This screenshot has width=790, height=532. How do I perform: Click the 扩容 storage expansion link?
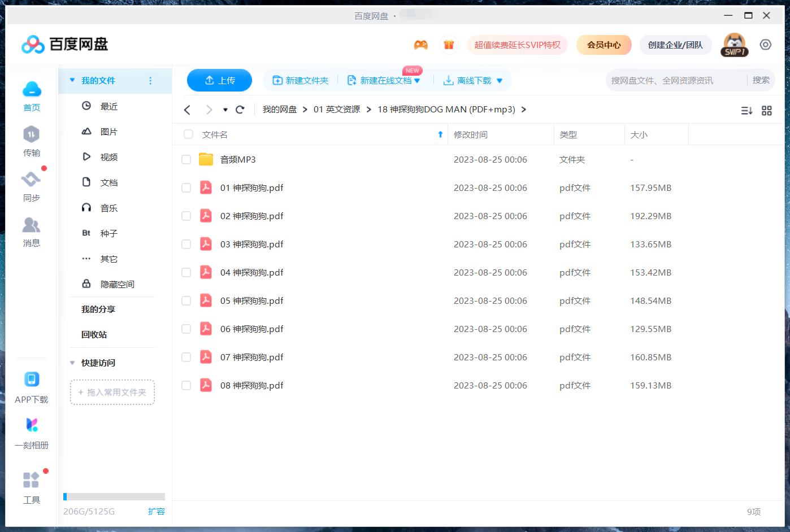[157, 511]
